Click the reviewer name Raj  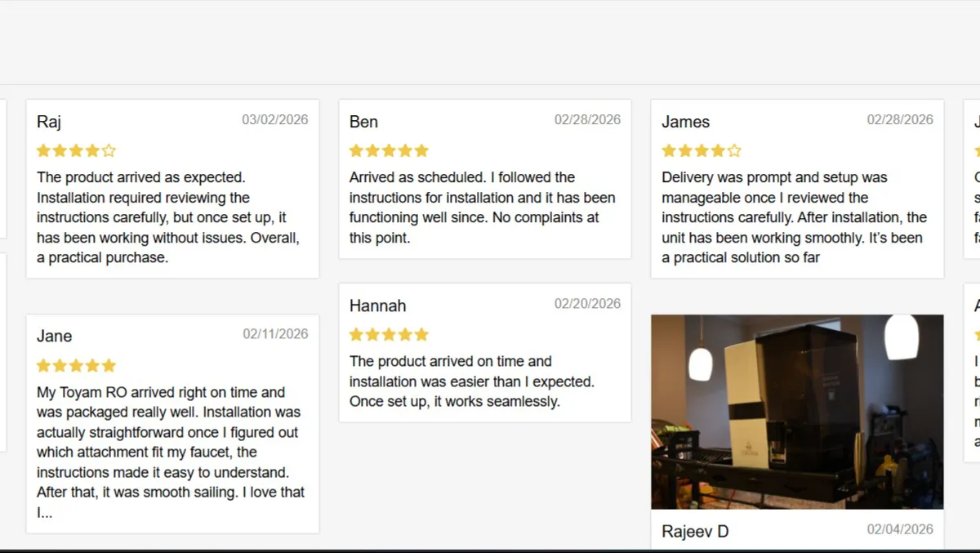49,122
